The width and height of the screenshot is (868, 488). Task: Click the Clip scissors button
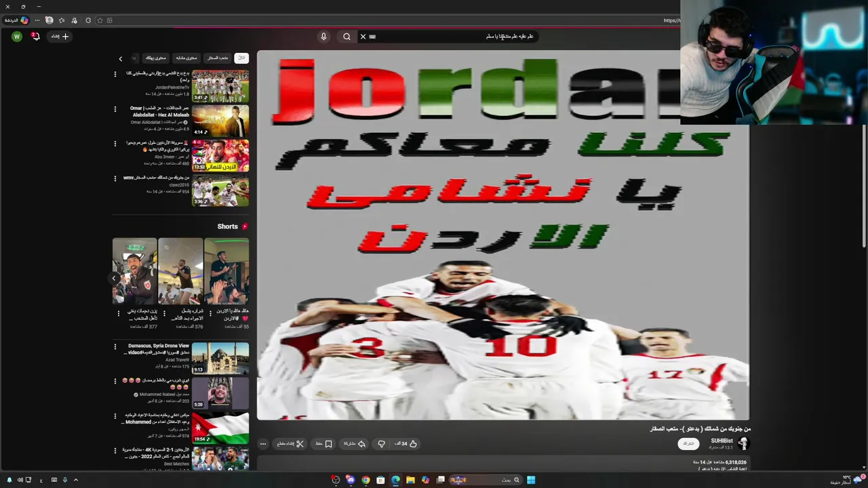[290, 444]
